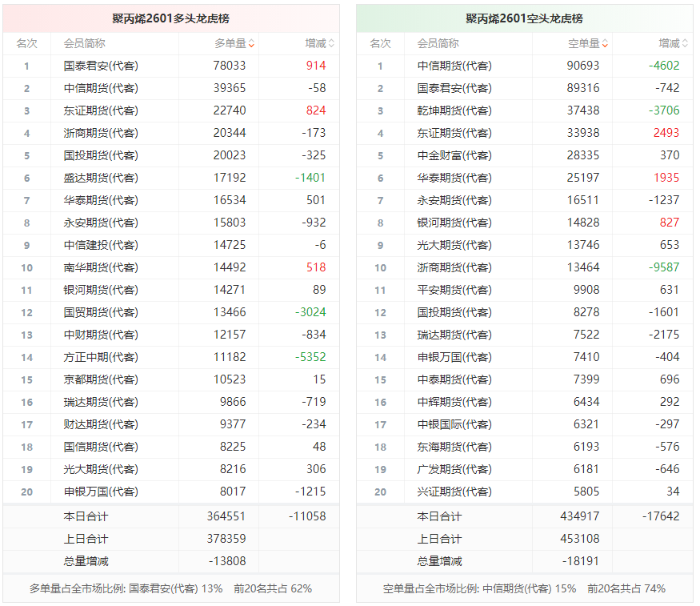
Task: Select 聚丙烯2601空头龙虎榜 title header
Action: [x=525, y=18]
